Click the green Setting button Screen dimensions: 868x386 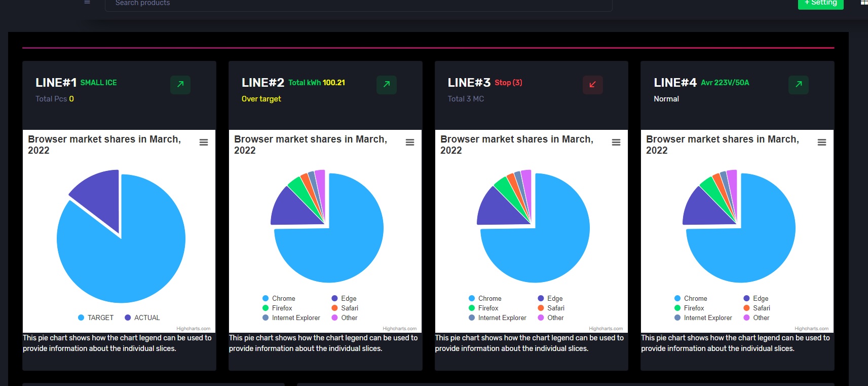(820, 3)
